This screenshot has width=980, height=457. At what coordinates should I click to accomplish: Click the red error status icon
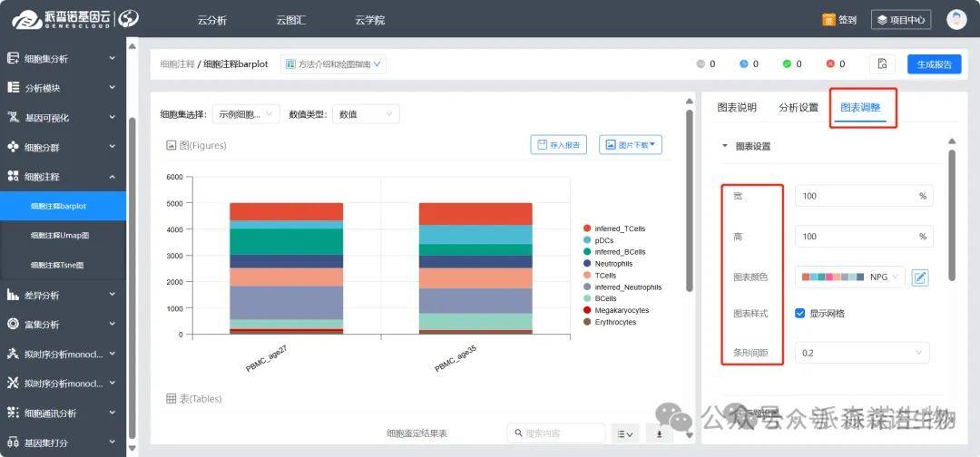(830, 64)
